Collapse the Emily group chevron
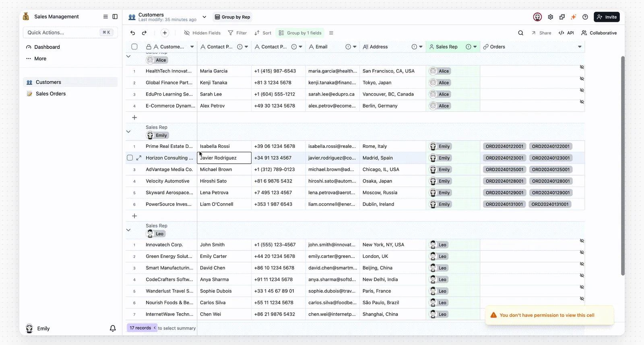This screenshot has height=345, width=644. pos(128,131)
